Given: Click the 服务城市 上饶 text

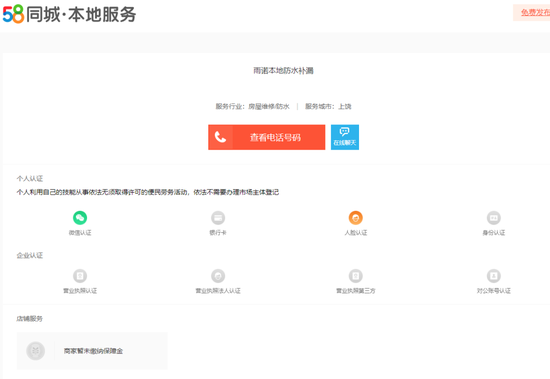Looking at the screenshot, I should point(328,106).
